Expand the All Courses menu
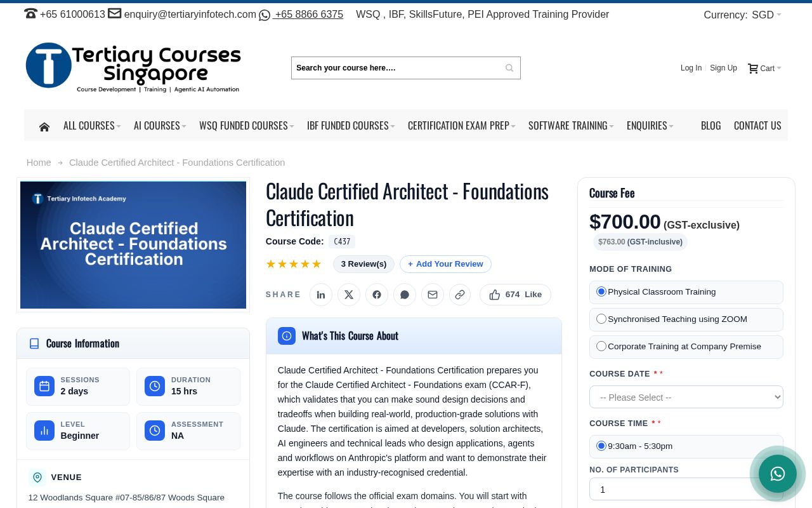Screen dimensions: 812x508 [92, 126]
